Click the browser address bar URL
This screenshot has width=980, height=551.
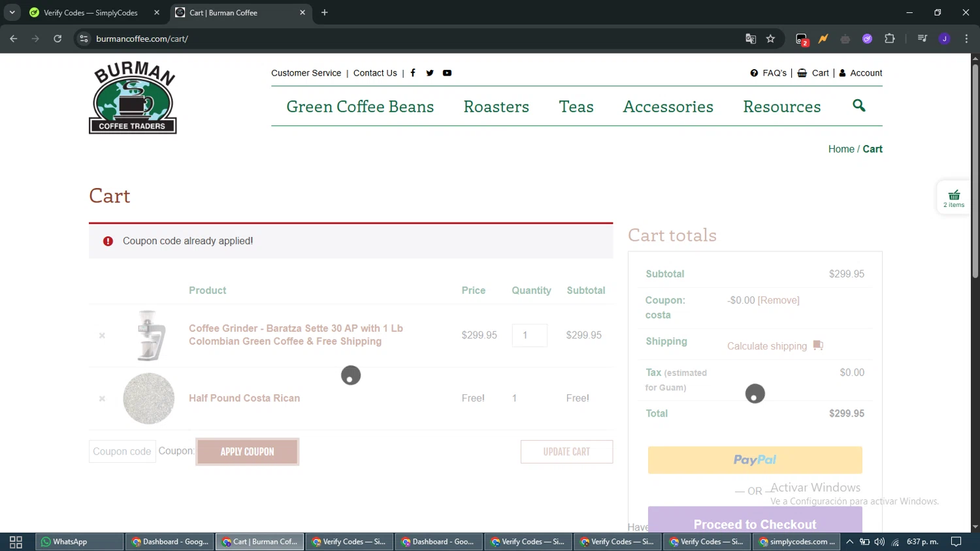(142, 39)
